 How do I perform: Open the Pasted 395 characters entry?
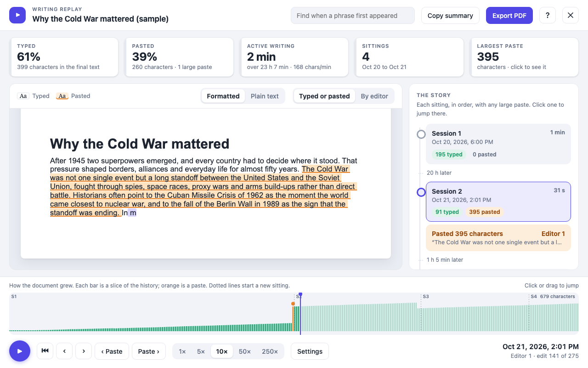498,238
